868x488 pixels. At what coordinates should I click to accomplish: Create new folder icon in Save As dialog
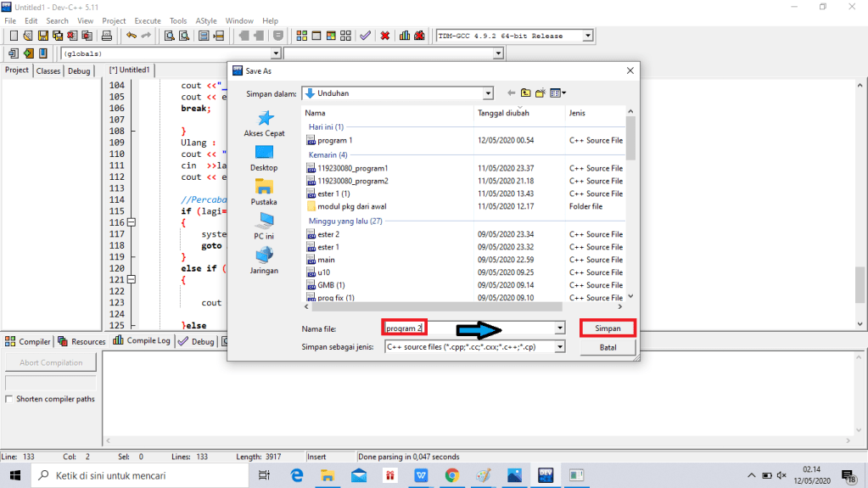[540, 93]
